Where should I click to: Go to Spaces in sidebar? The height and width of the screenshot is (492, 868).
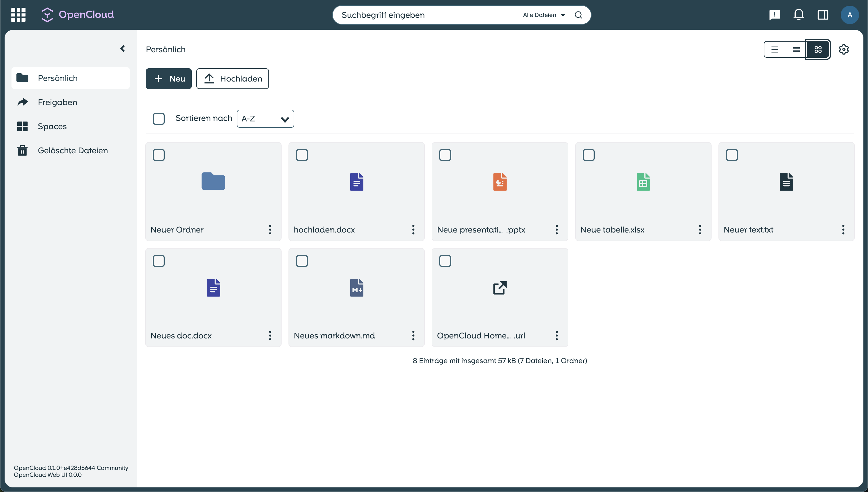click(70, 126)
